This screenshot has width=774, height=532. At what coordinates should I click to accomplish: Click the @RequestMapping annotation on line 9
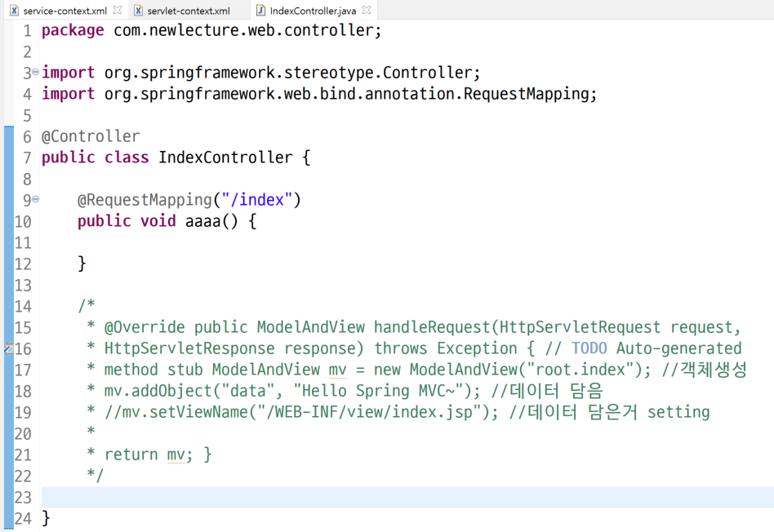(x=145, y=200)
